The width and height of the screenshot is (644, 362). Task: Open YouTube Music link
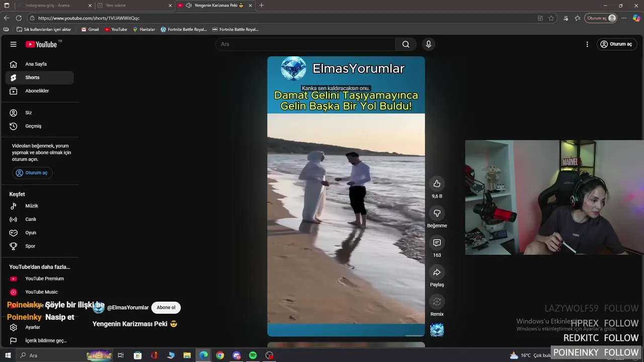click(x=39, y=292)
